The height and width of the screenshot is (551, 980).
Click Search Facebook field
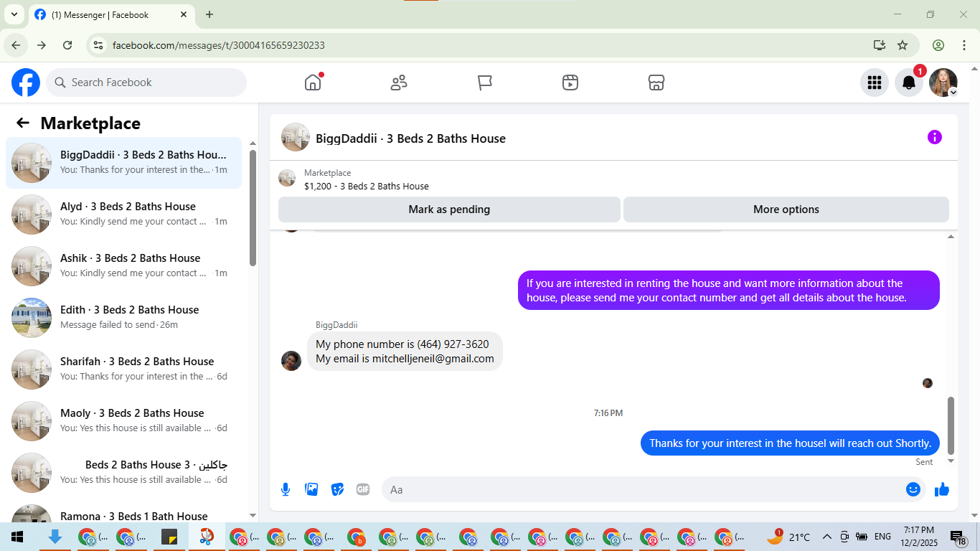click(146, 83)
